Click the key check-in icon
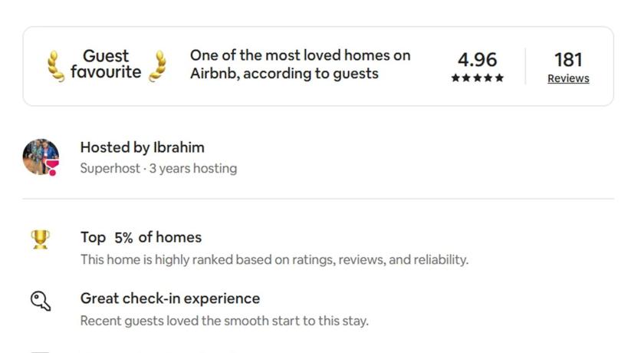The image size is (644, 353). pyautogui.click(x=40, y=300)
